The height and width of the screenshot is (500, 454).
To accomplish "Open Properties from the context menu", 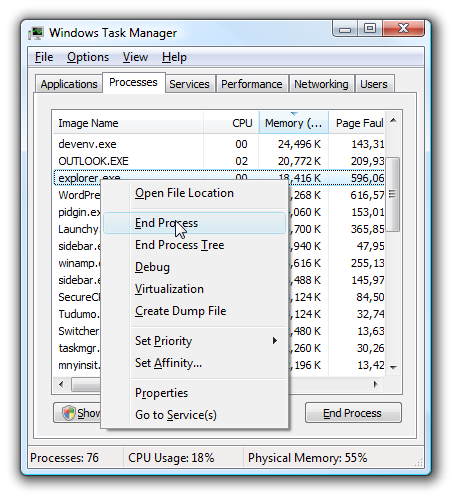I will [195, 393].
